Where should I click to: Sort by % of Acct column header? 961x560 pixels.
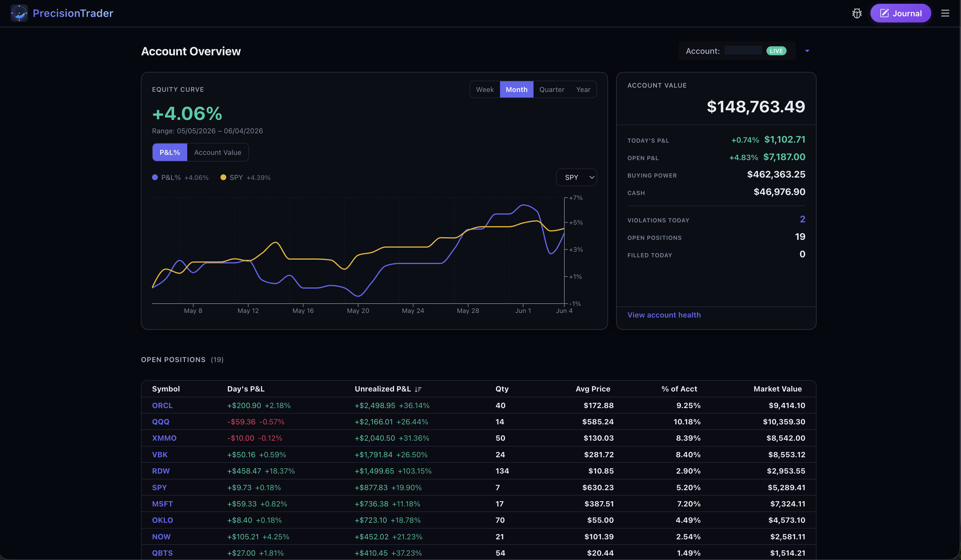click(679, 389)
